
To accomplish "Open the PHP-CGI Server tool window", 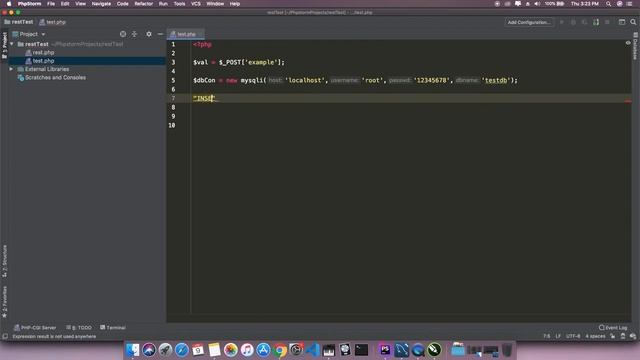I will (x=35, y=327).
